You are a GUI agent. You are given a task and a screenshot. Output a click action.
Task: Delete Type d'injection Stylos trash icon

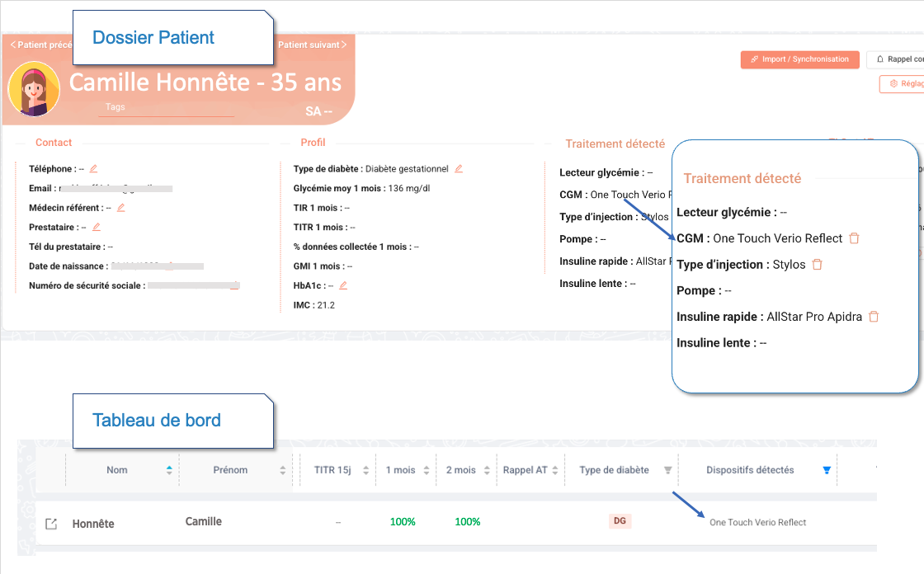(817, 264)
